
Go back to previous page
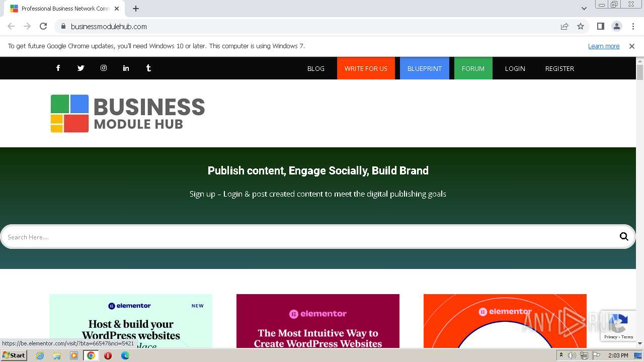pyautogui.click(x=11, y=26)
